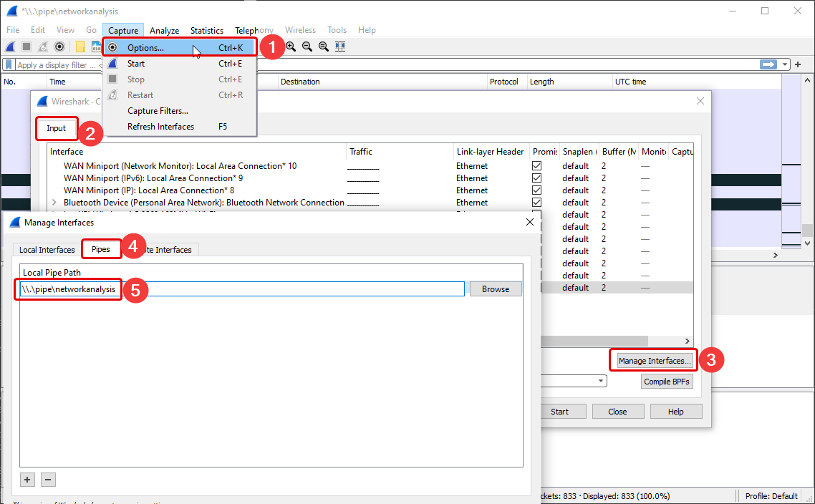Open capture options gear toolbar icon
Viewport: 815px width, 504px height.
(59, 47)
